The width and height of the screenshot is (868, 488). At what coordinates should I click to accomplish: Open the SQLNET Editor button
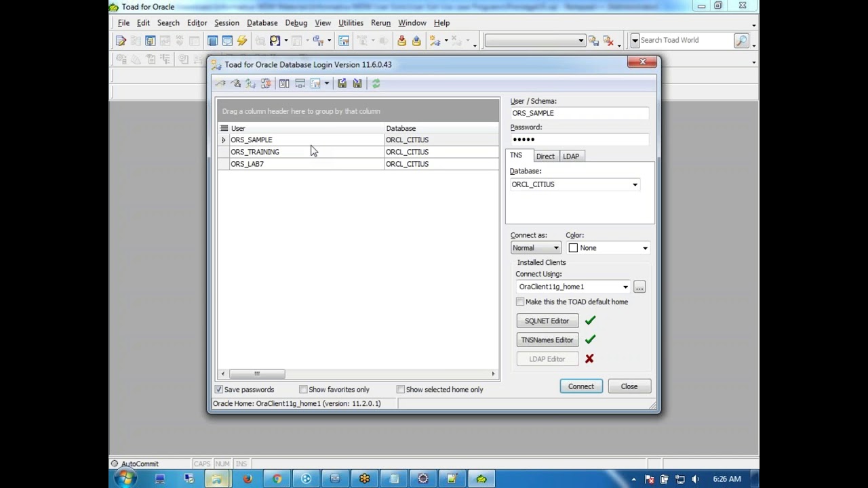547,321
